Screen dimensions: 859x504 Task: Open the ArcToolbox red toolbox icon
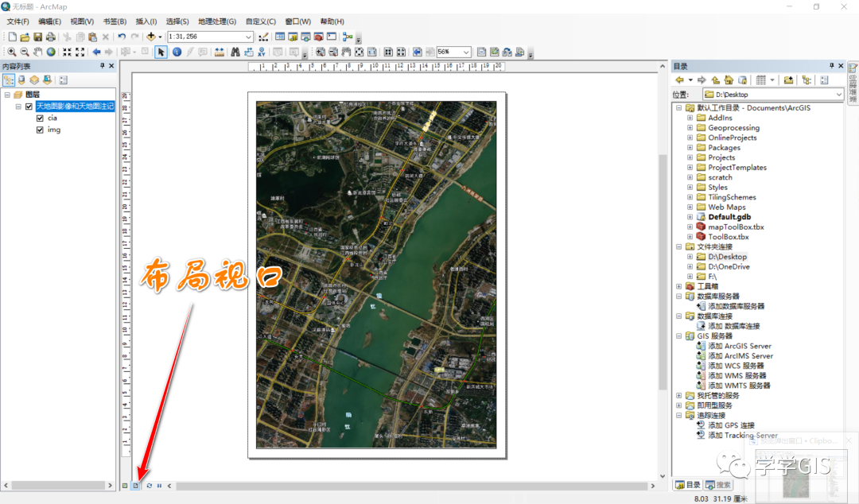318,37
